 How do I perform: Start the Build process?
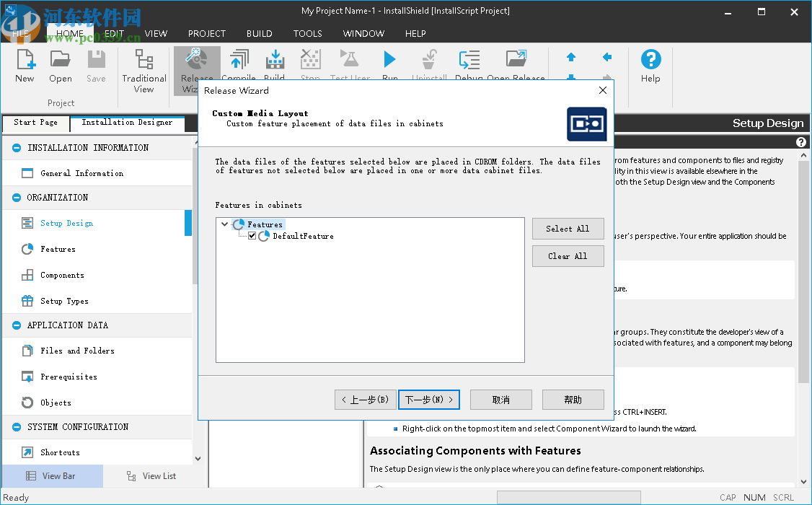(275, 61)
